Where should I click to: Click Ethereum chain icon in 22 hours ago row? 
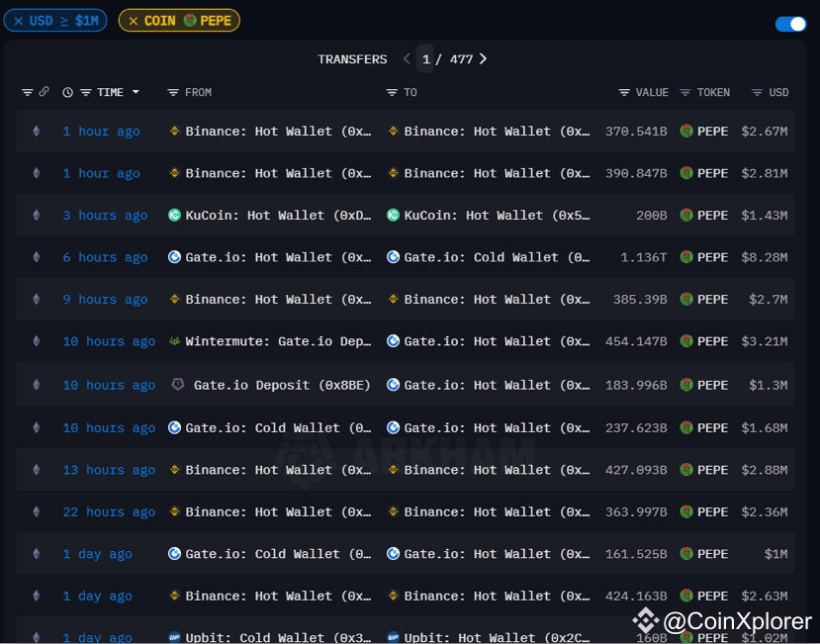pyautogui.click(x=36, y=511)
